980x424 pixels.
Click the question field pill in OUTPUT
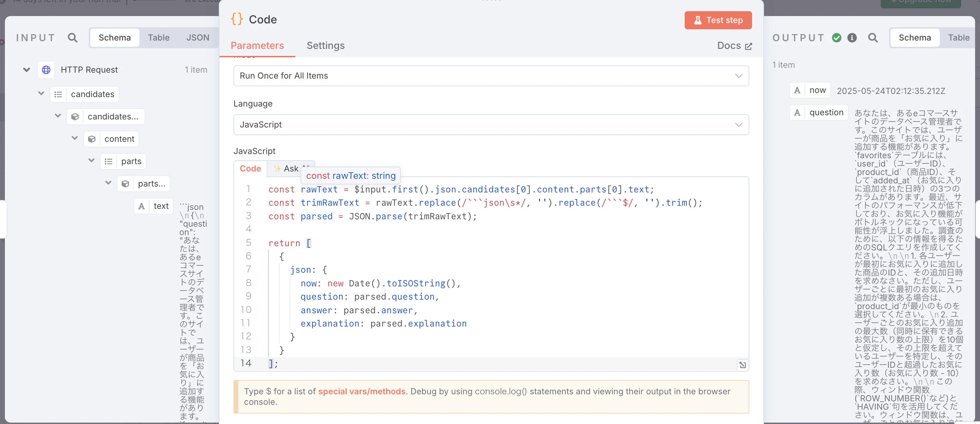(819, 112)
